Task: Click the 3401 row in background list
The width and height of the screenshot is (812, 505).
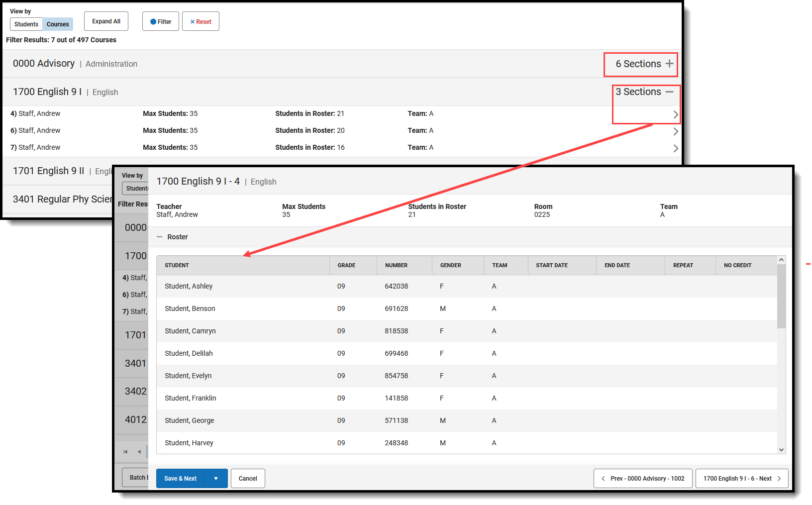Action: click(x=131, y=364)
